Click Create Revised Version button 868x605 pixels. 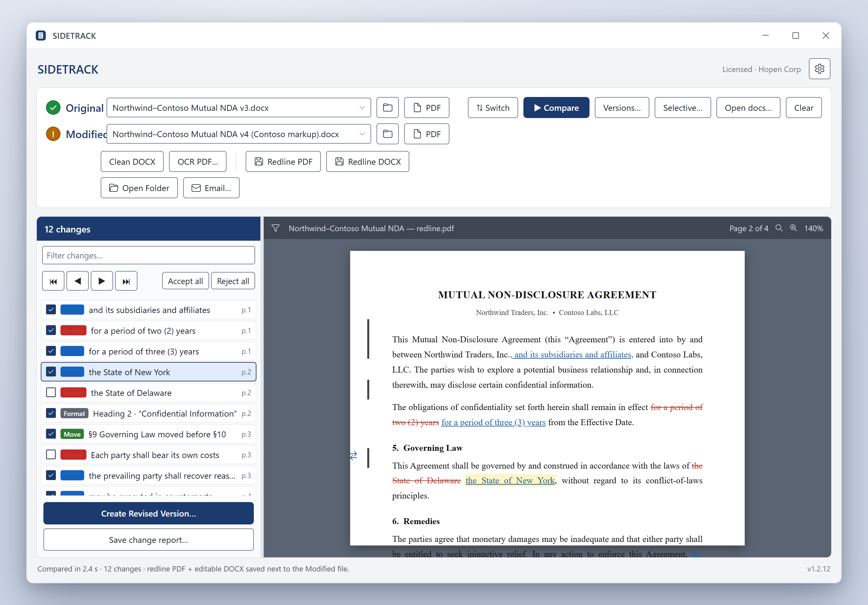pyautogui.click(x=148, y=514)
